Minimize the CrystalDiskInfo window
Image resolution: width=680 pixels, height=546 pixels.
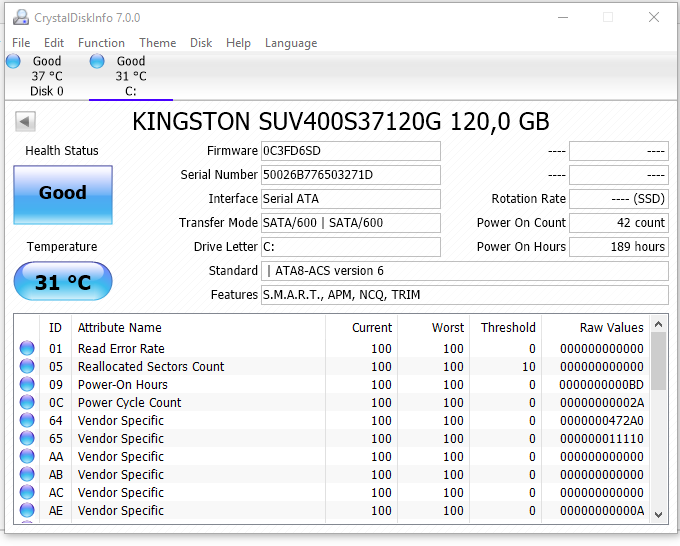coord(563,17)
